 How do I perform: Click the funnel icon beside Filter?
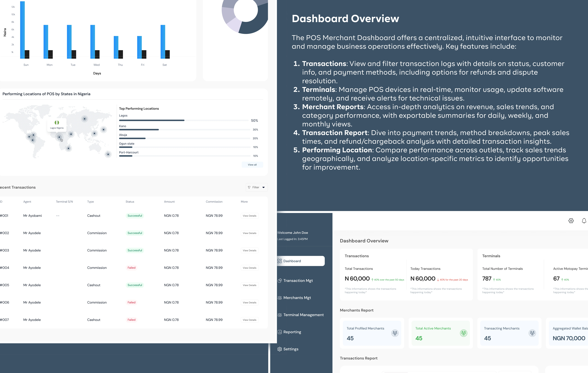(249, 187)
